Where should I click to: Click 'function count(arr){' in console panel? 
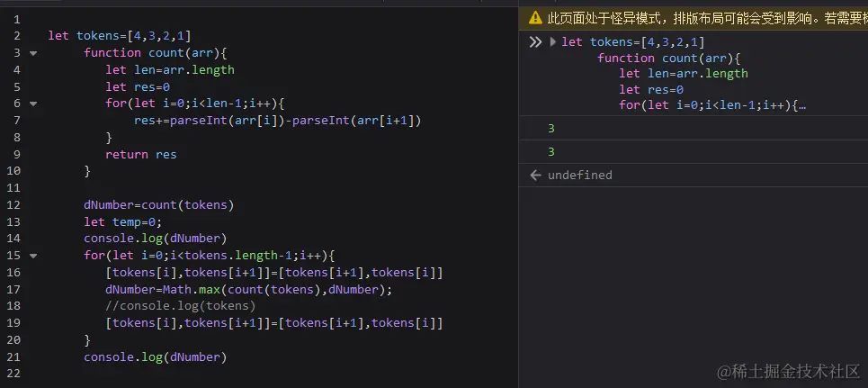point(669,58)
